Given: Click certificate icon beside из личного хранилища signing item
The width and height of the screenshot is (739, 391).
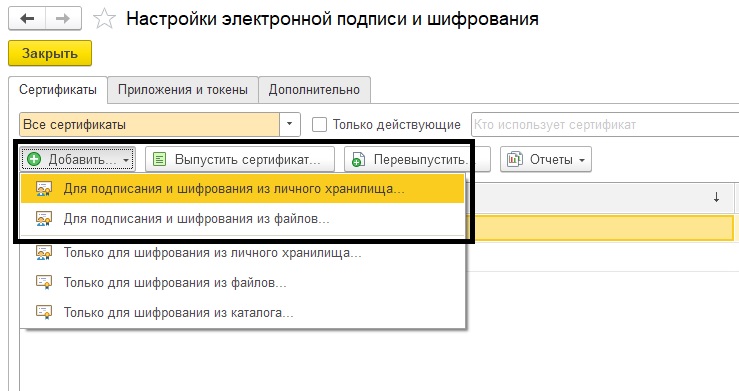Looking at the screenshot, I should point(44,189).
